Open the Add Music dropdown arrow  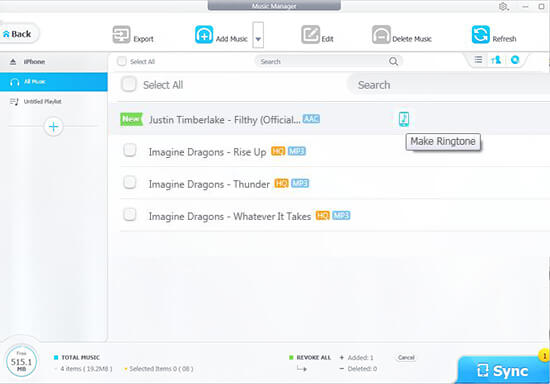pyautogui.click(x=258, y=35)
